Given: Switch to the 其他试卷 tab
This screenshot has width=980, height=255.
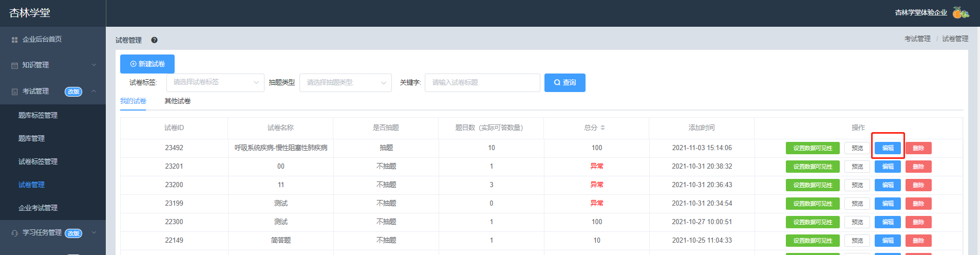Looking at the screenshot, I should (x=178, y=101).
